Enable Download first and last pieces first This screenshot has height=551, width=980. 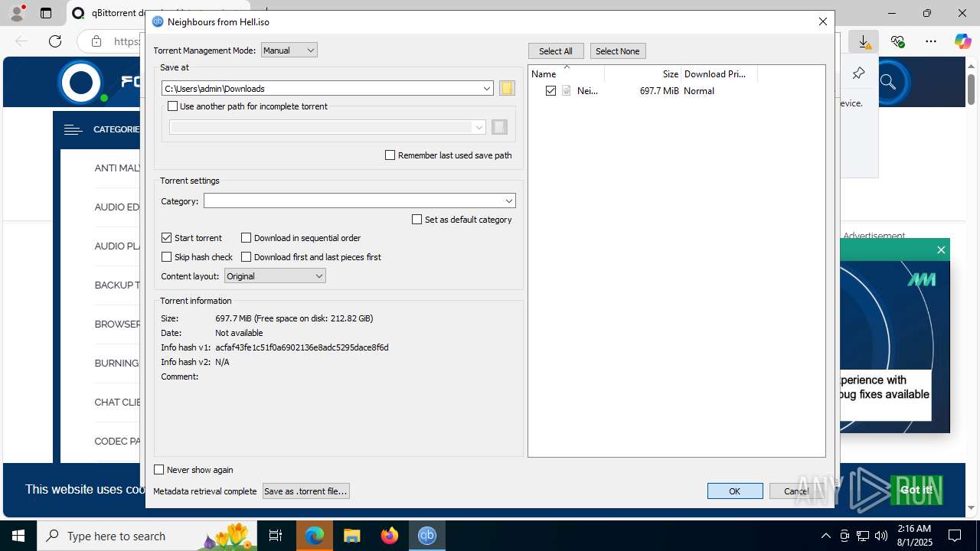coord(246,257)
